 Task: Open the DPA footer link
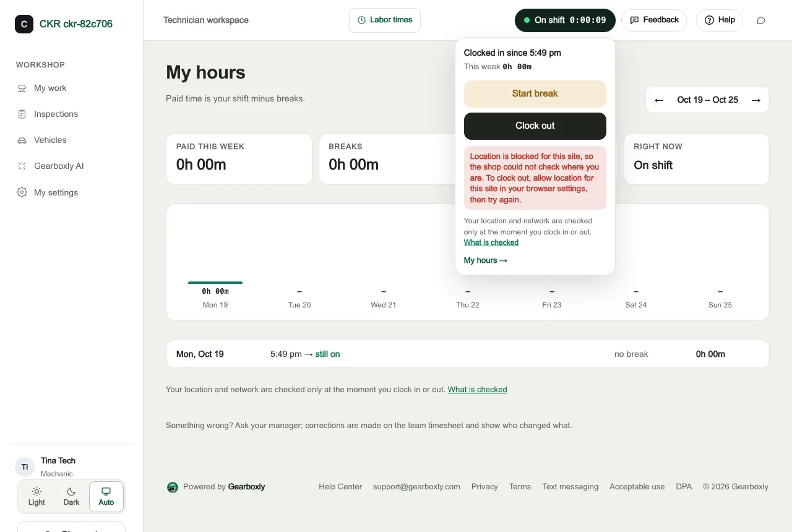pyautogui.click(x=684, y=487)
